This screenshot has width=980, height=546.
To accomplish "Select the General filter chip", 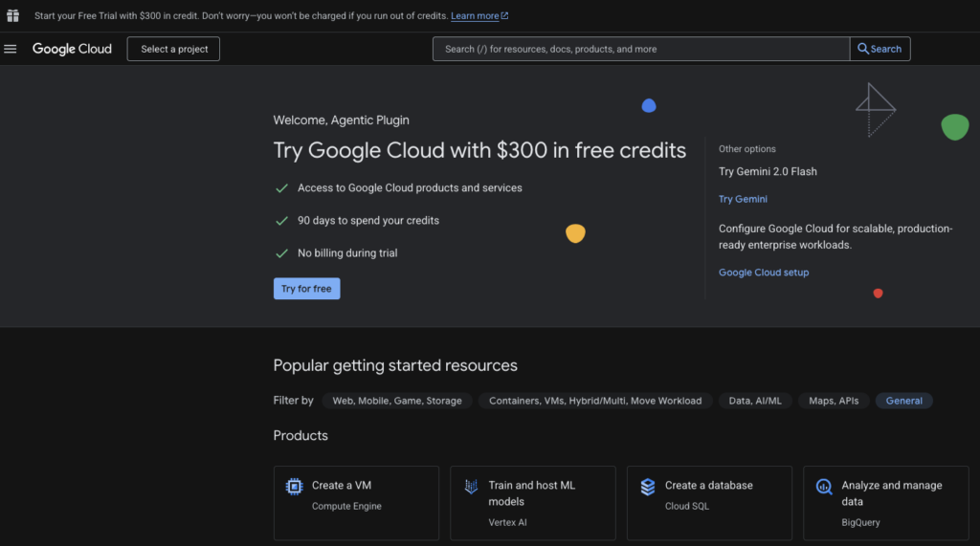I will 903,401.
